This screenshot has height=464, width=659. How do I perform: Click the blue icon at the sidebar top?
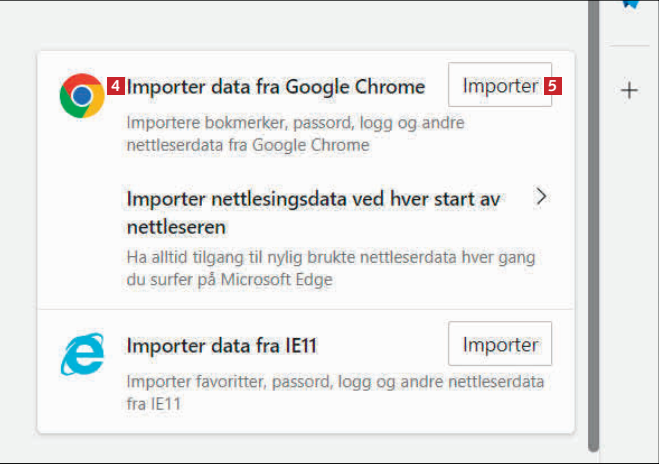629,4
